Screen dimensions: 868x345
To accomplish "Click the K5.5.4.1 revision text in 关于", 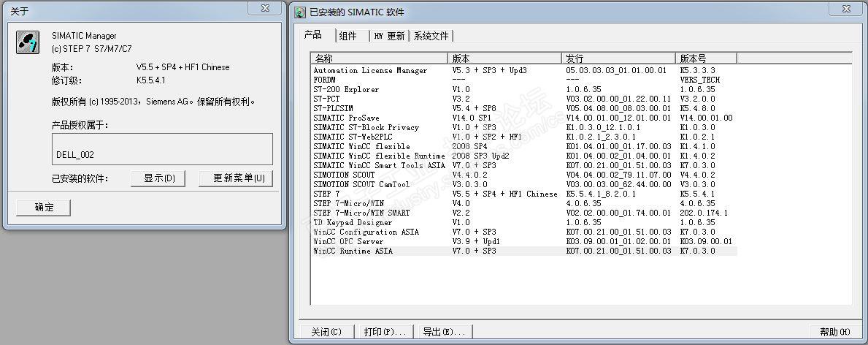I will click(150, 80).
